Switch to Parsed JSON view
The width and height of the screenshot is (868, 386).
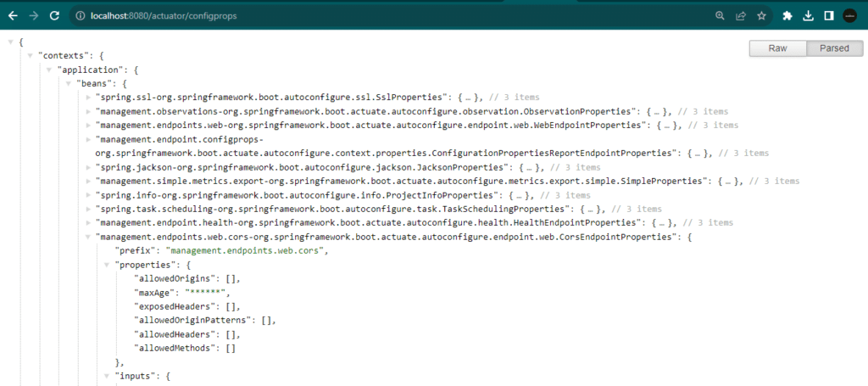[x=835, y=48]
